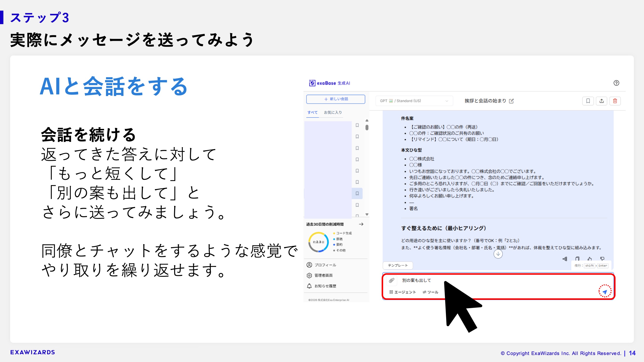The height and width of the screenshot is (362, 644).
Task: Open プロフィール from the sidebar
Action: click(321, 265)
